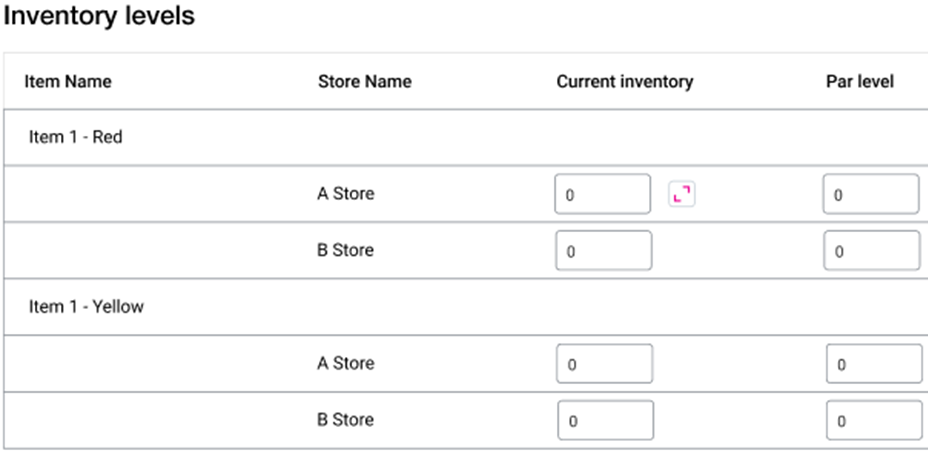
Task: Click A Store label under Item 1 - Yellow
Action: 345,364
